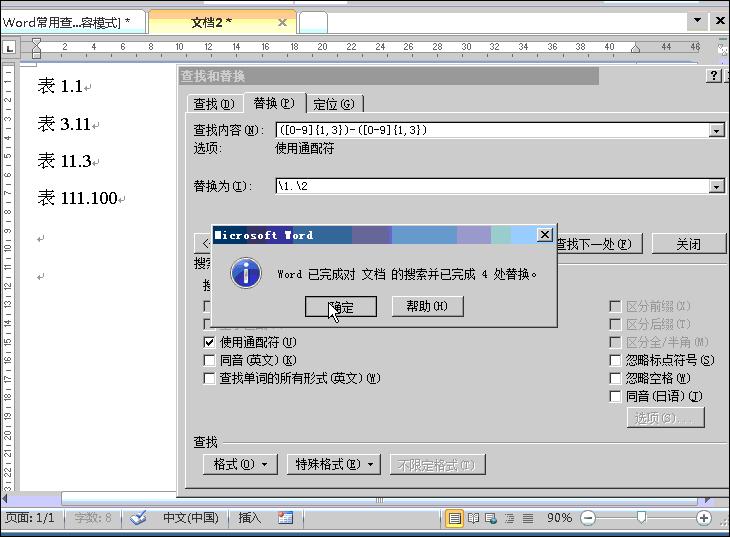The image size is (730, 537).
Task: Open the 特殊格式(E) dropdown button
Action: click(x=334, y=464)
